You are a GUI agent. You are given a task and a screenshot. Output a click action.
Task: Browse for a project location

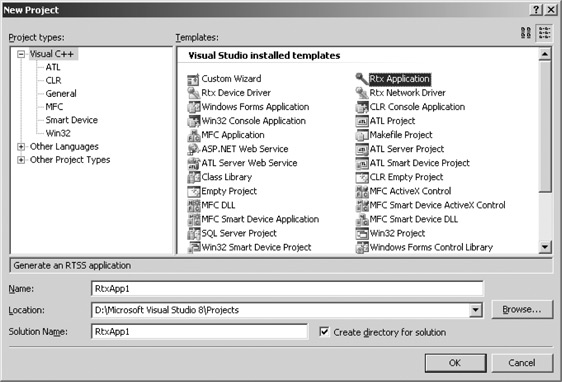pos(522,309)
